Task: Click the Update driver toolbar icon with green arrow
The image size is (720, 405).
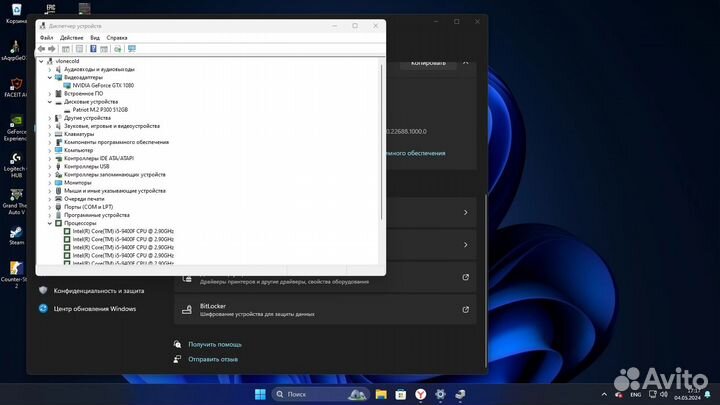Action: click(118, 49)
